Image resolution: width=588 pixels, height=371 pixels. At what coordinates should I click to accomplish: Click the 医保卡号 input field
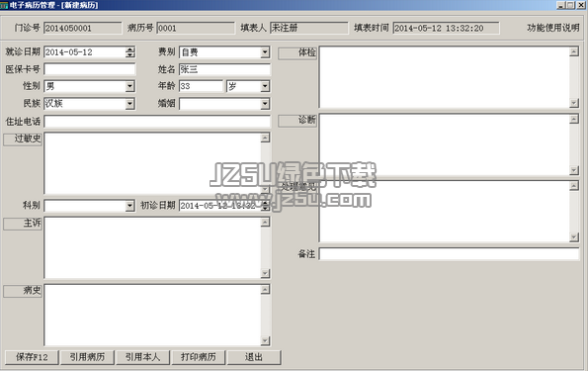[90, 69]
